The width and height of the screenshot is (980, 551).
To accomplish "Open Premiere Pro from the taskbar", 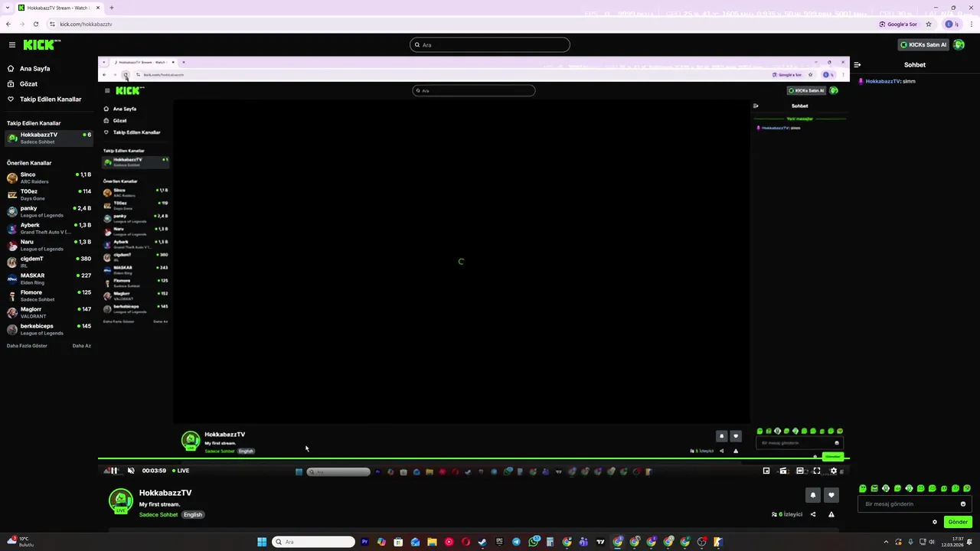I will 364,542.
